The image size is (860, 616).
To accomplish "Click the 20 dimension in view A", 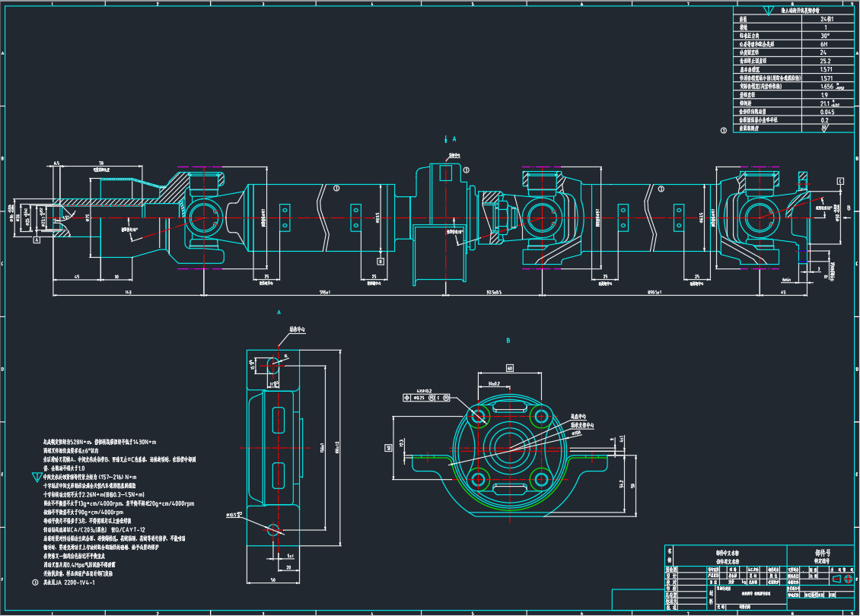I will [288, 568].
